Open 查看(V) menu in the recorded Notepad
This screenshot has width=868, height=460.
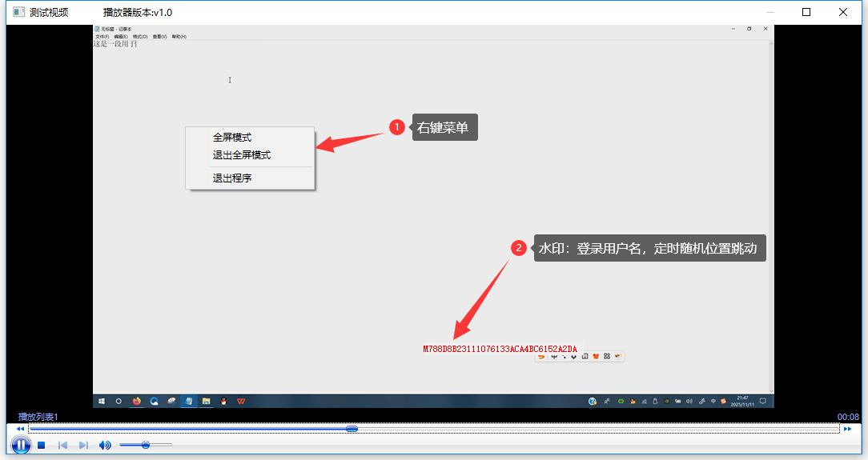[159, 37]
